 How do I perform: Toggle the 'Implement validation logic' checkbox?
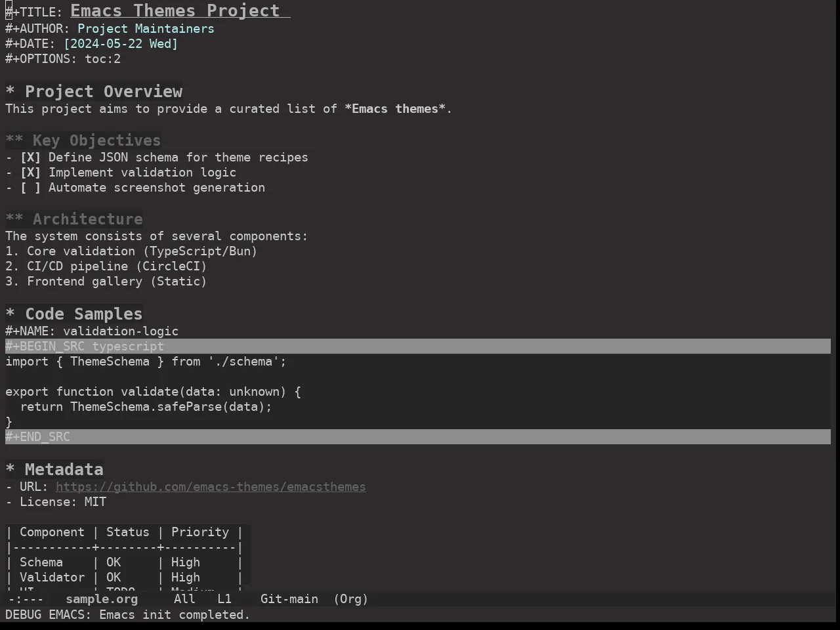pyautogui.click(x=30, y=173)
